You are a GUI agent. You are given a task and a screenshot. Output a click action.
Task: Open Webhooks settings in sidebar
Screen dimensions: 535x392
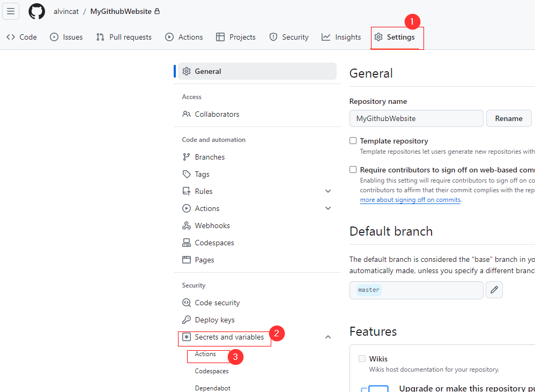[x=212, y=225]
